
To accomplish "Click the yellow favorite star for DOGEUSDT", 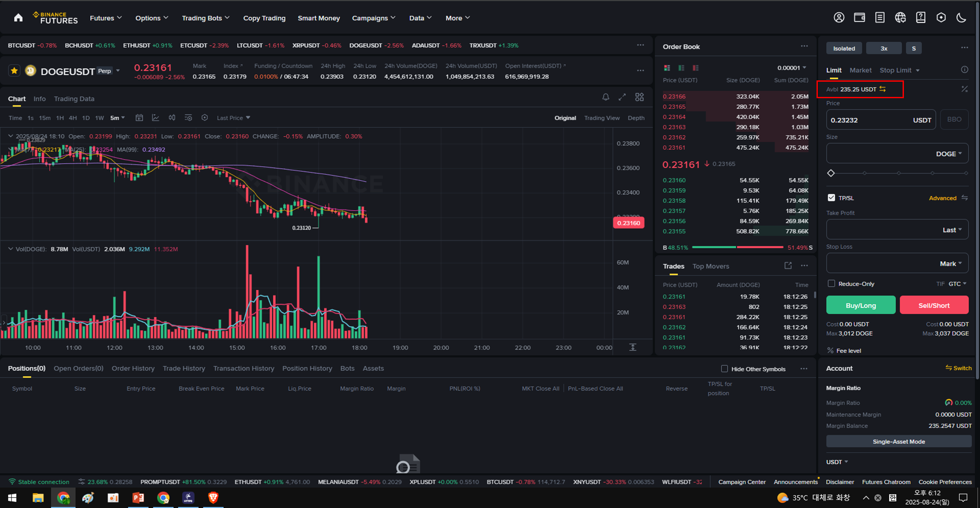I will click(14, 70).
